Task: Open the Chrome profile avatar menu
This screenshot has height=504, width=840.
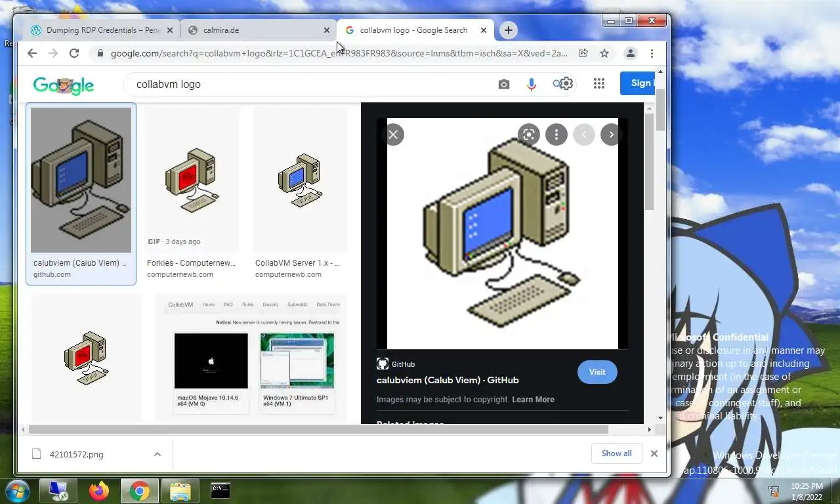Action: (630, 53)
